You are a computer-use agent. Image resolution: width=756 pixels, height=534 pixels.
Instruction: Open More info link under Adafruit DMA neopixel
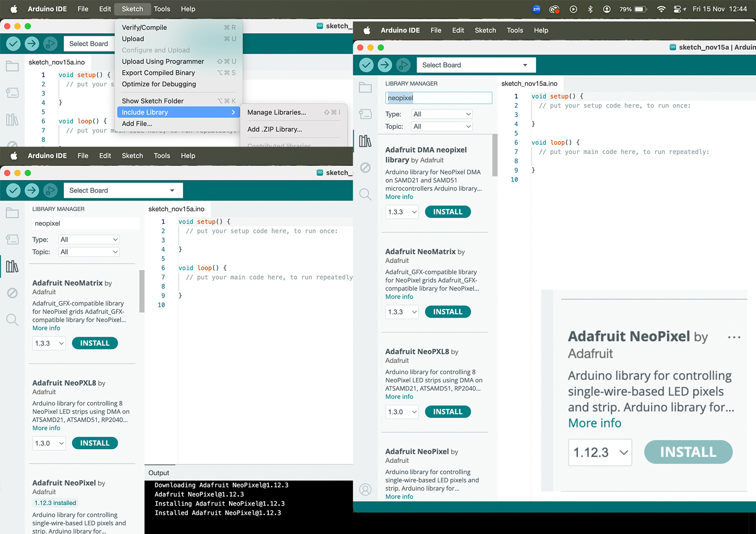(399, 197)
